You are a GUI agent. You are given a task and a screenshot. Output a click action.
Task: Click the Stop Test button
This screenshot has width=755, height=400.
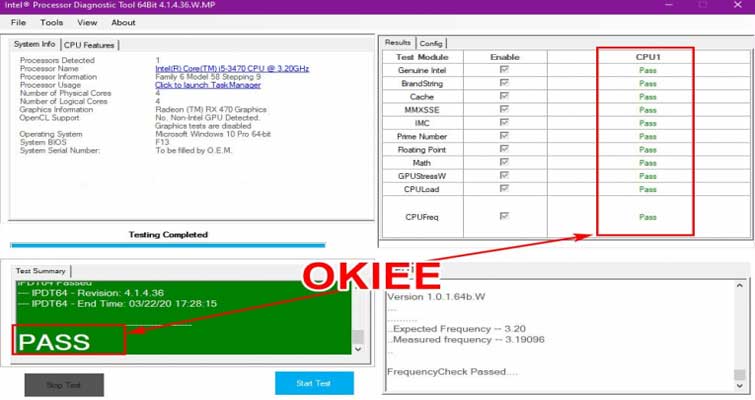[x=64, y=385]
